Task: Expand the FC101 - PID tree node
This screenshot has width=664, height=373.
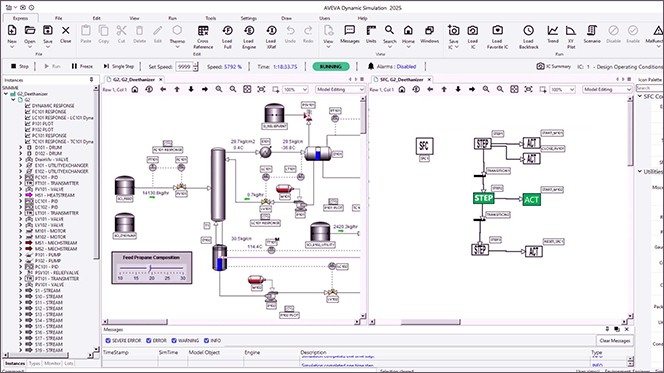Action: [21, 177]
